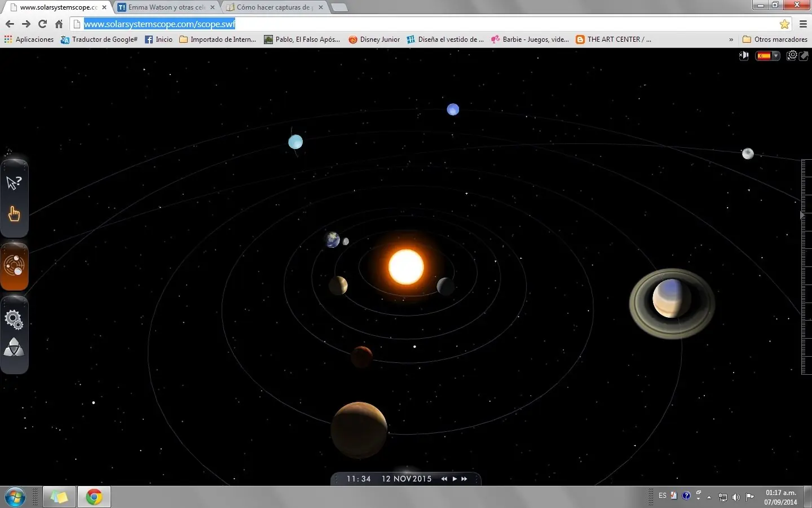Select planet Earth
The width and height of the screenshot is (812, 508).
point(333,240)
